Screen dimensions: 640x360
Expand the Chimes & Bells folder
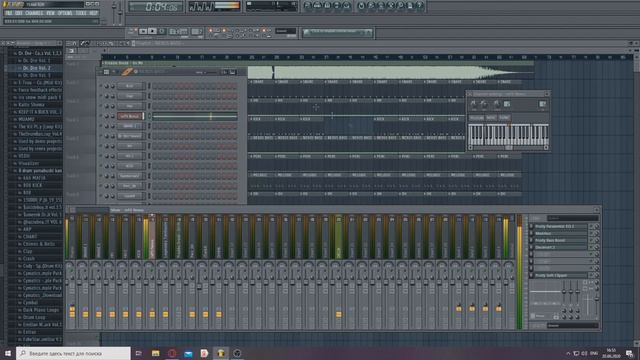point(38,244)
